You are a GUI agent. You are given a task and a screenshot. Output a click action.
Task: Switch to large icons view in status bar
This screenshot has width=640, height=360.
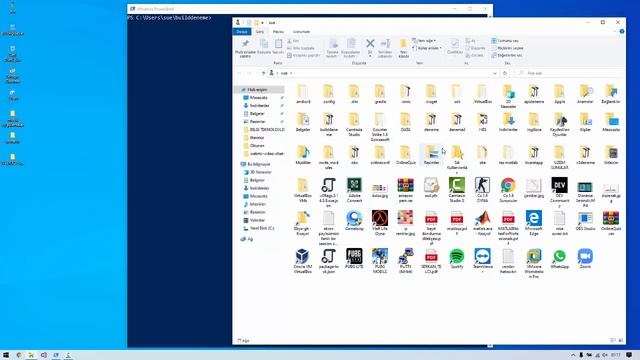pyautogui.click(x=621, y=340)
